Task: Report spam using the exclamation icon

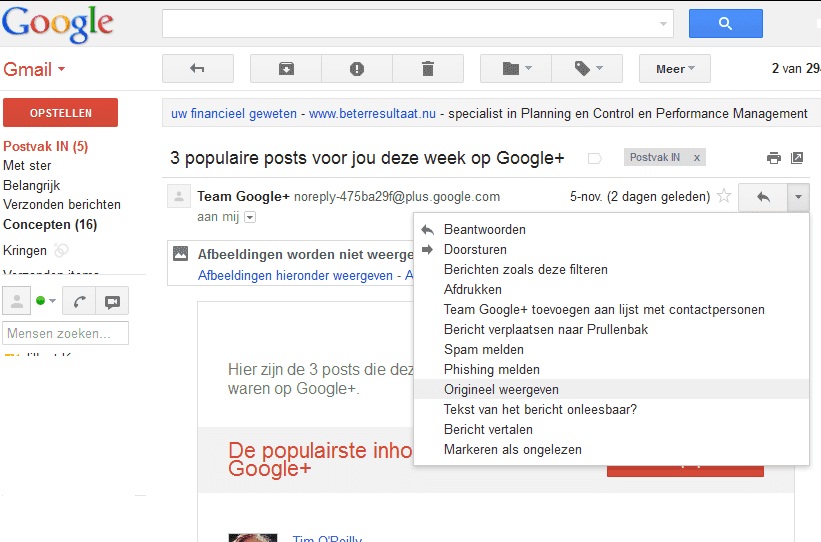Action: [357, 68]
